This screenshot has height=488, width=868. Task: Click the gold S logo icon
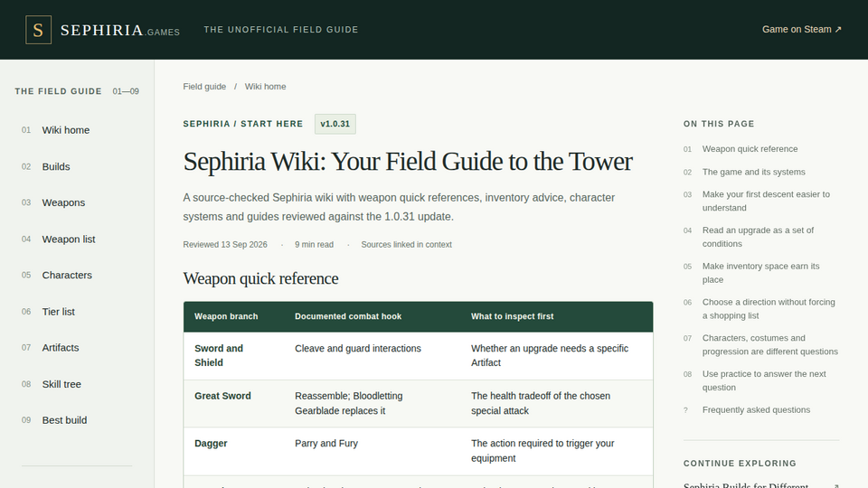click(38, 30)
